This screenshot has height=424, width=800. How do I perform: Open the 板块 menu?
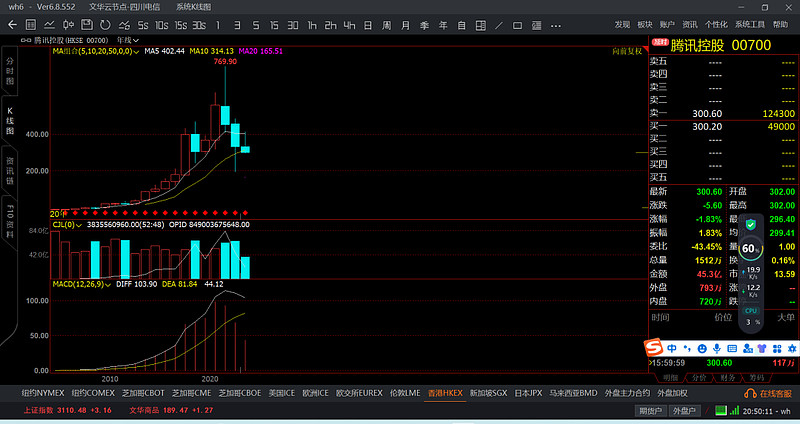(x=644, y=24)
